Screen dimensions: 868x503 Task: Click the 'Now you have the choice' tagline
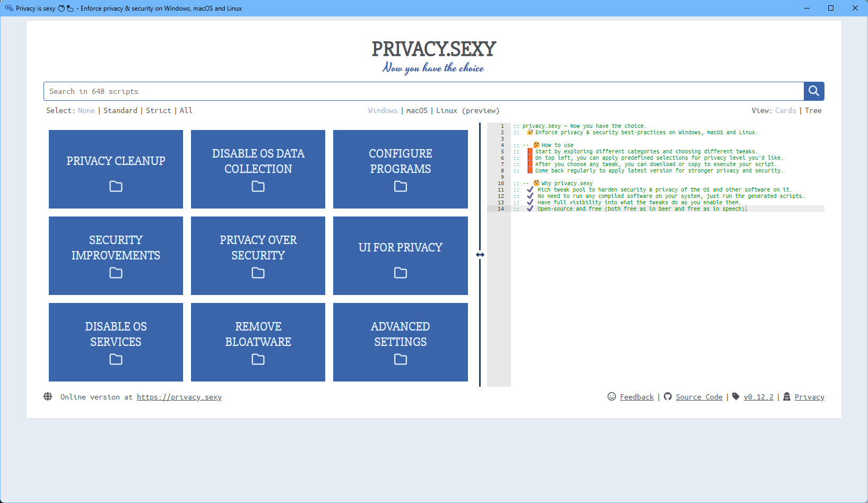[433, 68]
